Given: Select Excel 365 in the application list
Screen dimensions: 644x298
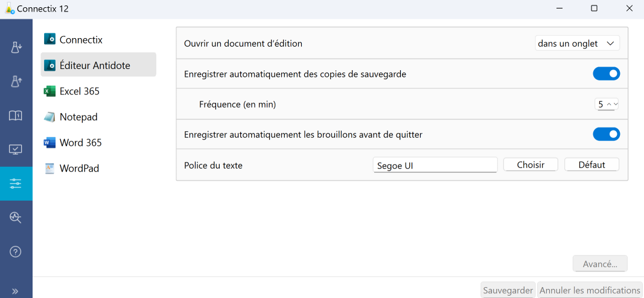Looking at the screenshot, I should 79,91.
